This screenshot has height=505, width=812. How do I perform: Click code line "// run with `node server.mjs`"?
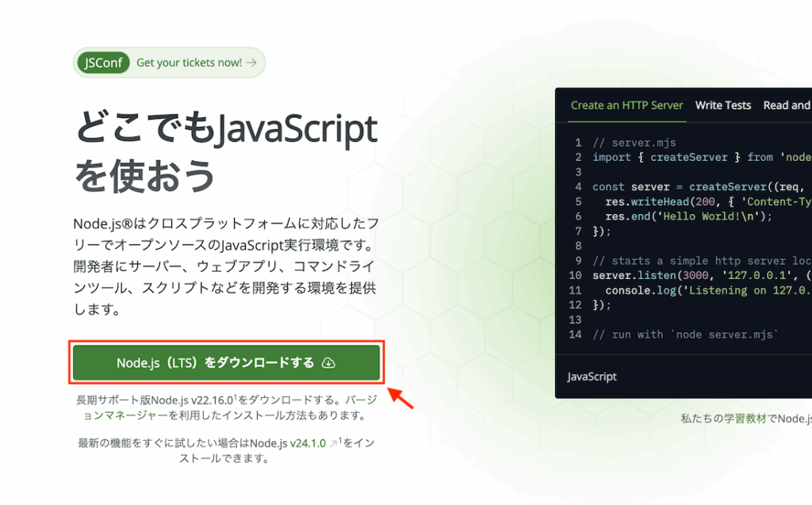tap(685, 335)
